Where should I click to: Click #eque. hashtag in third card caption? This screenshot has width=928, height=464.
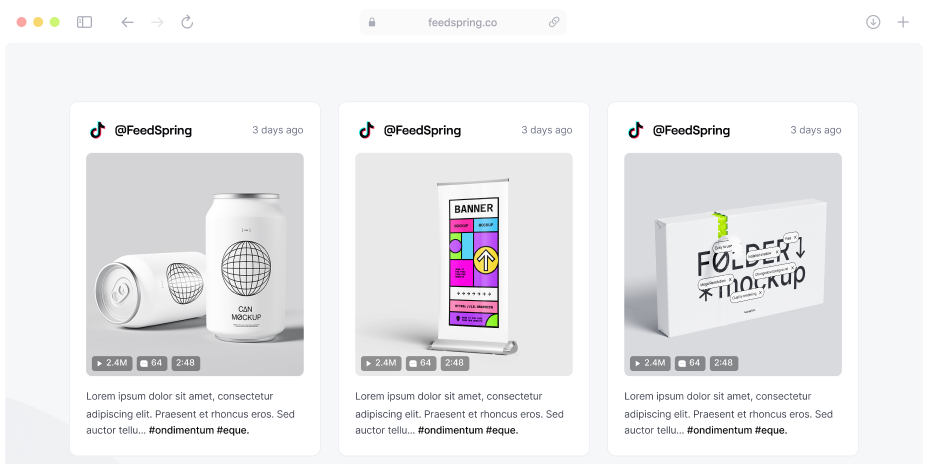pyautogui.click(x=771, y=430)
